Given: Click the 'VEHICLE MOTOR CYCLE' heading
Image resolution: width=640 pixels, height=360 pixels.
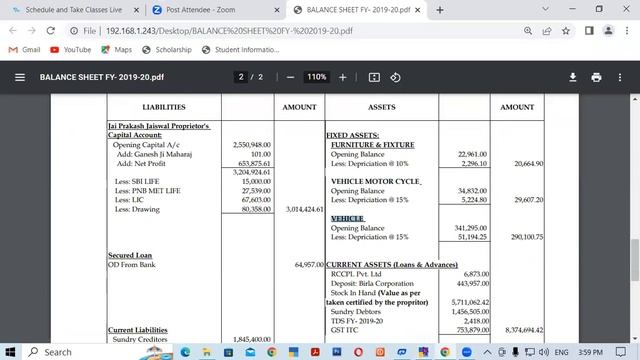Looking at the screenshot, I should click(x=376, y=181).
